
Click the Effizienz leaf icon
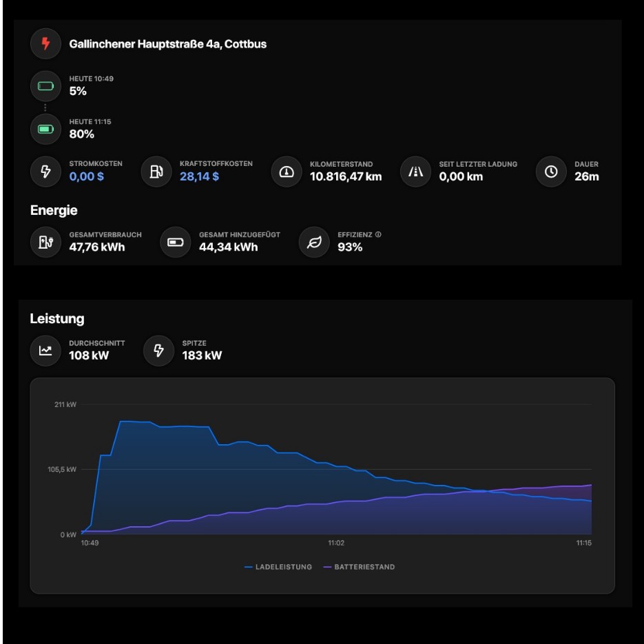coord(314,242)
